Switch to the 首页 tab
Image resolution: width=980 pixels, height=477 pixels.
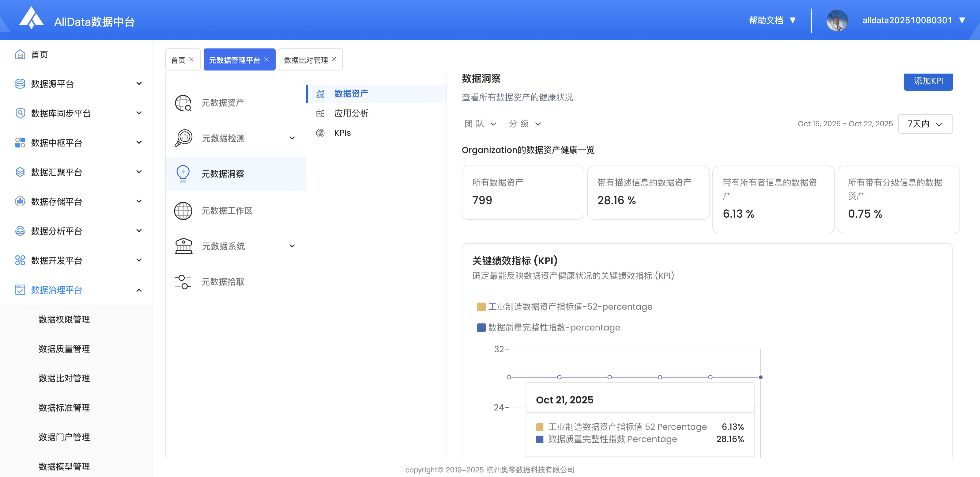coord(178,60)
